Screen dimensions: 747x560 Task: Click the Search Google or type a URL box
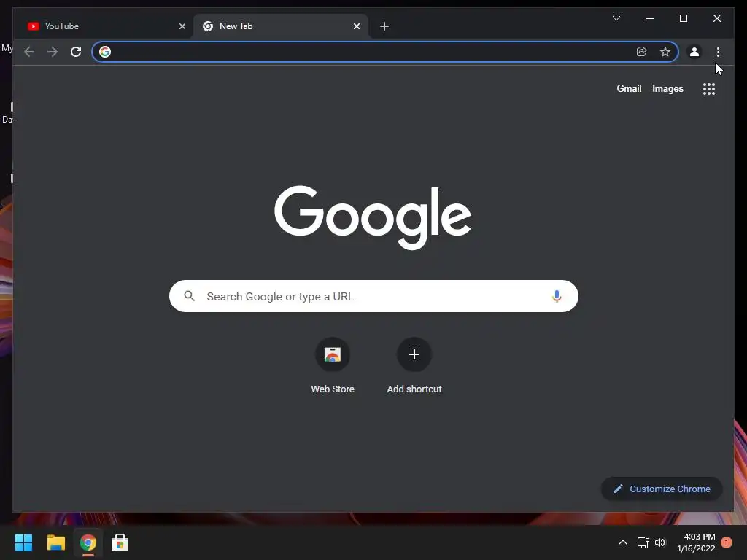click(x=373, y=296)
